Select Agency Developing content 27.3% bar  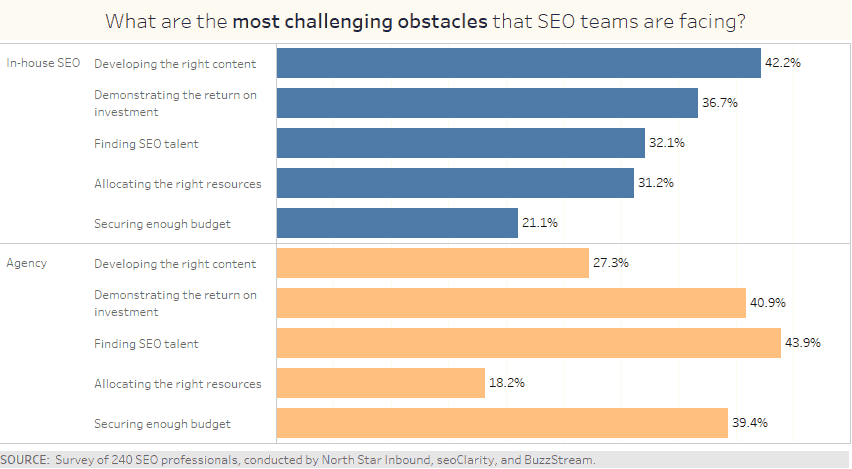coord(433,263)
